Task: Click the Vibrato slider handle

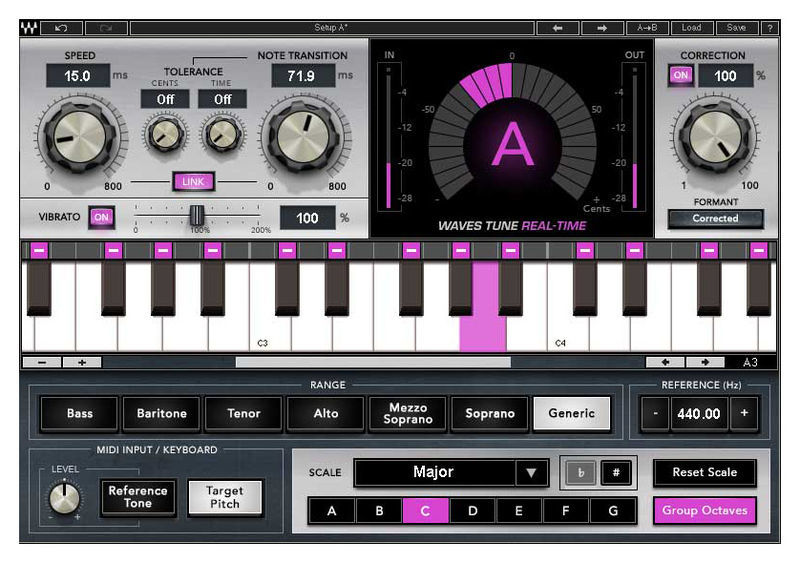Action: pos(196,215)
